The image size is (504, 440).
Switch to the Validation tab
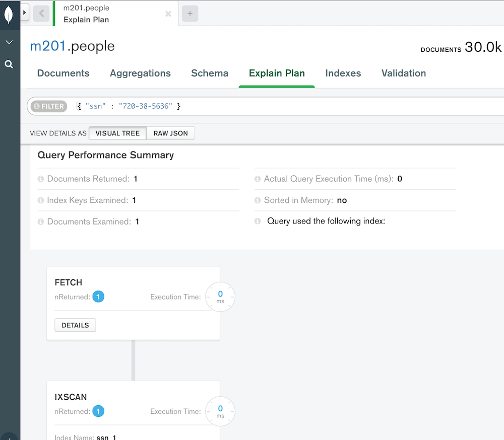point(404,73)
